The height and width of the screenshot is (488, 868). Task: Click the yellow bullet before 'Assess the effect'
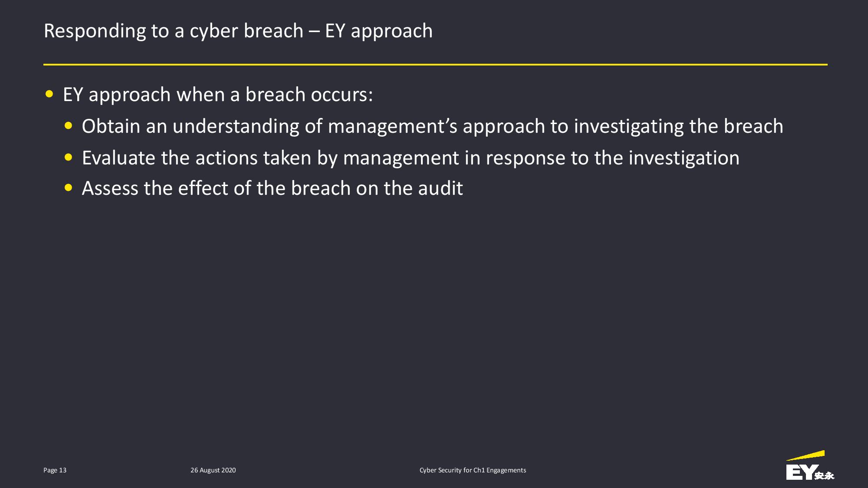(69, 188)
